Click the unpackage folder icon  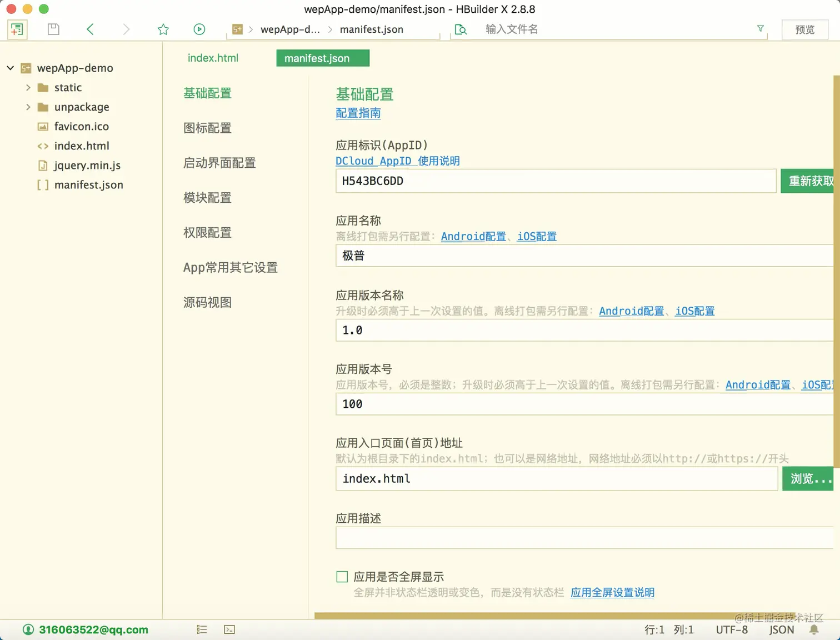(43, 107)
